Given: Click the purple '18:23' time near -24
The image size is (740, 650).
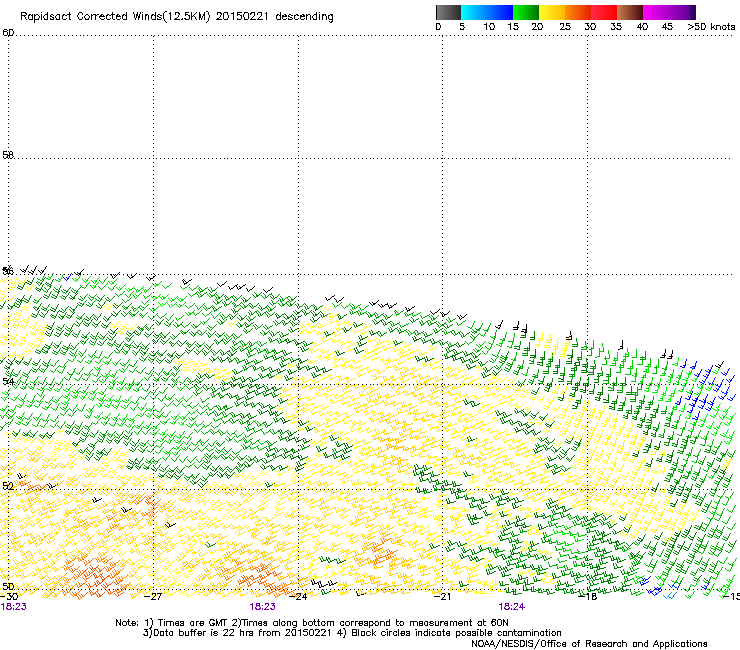Looking at the screenshot, I should 262,607.
